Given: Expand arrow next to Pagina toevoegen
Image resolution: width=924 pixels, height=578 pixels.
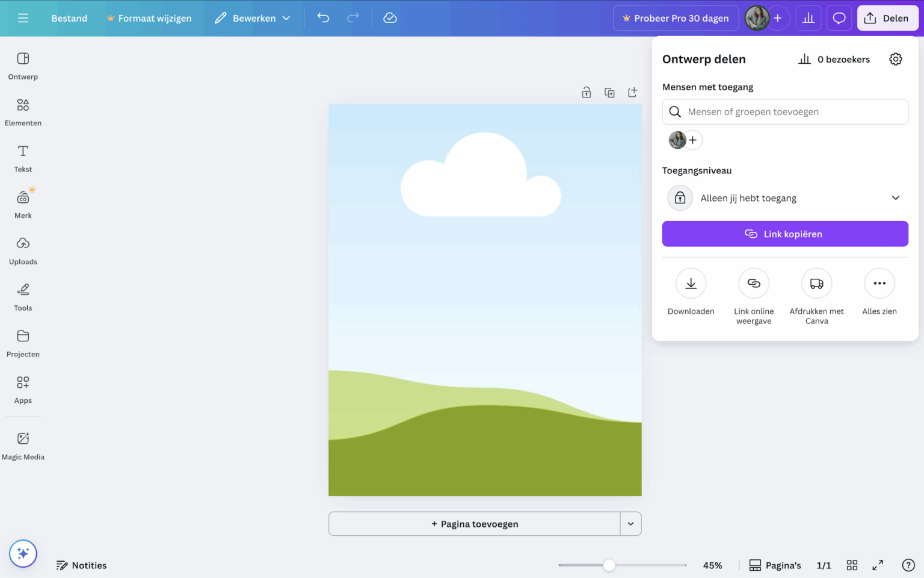Looking at the screenshot, I should pyautogui.click(x=630, y=524).
